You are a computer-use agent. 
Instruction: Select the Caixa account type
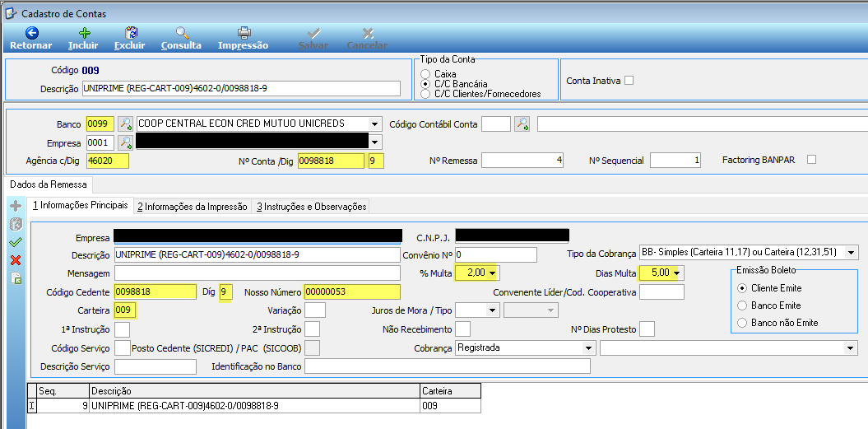tap(425, 74)
